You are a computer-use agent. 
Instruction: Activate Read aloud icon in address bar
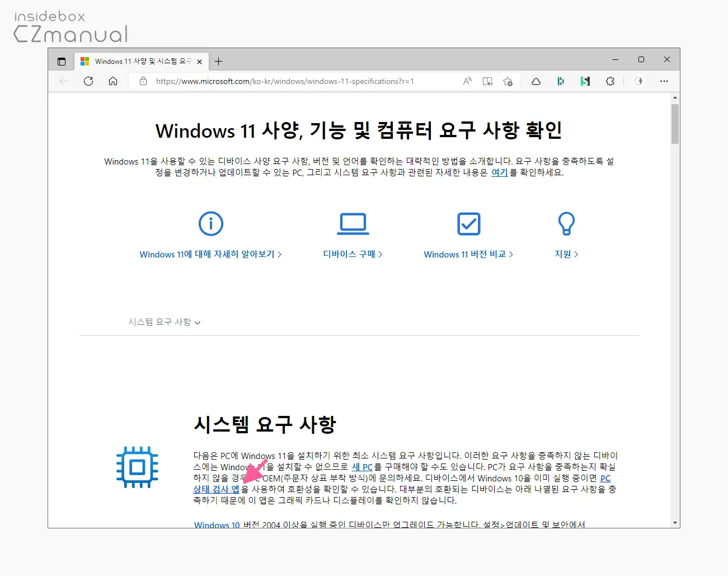[467, 81]
